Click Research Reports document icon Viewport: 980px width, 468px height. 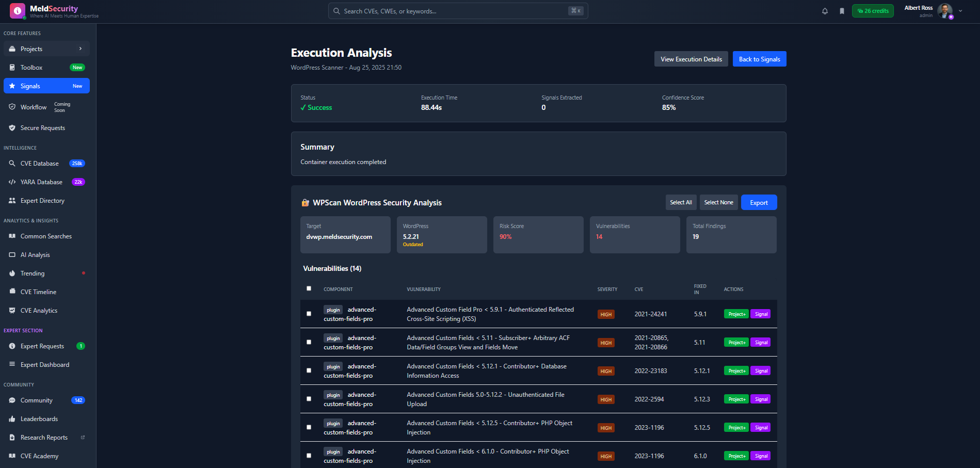(12, 438)
